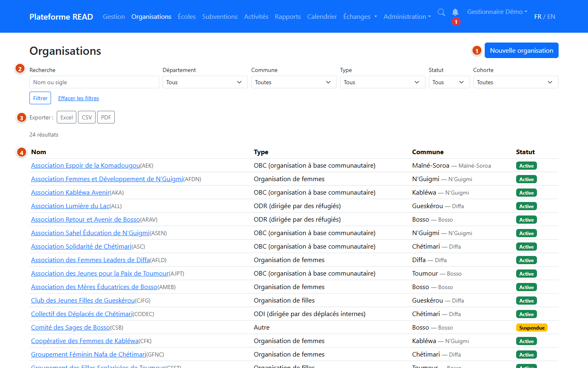Open Association Lumière du Lac
Viewport: 588px width, 368px height.
pos(70,206)
